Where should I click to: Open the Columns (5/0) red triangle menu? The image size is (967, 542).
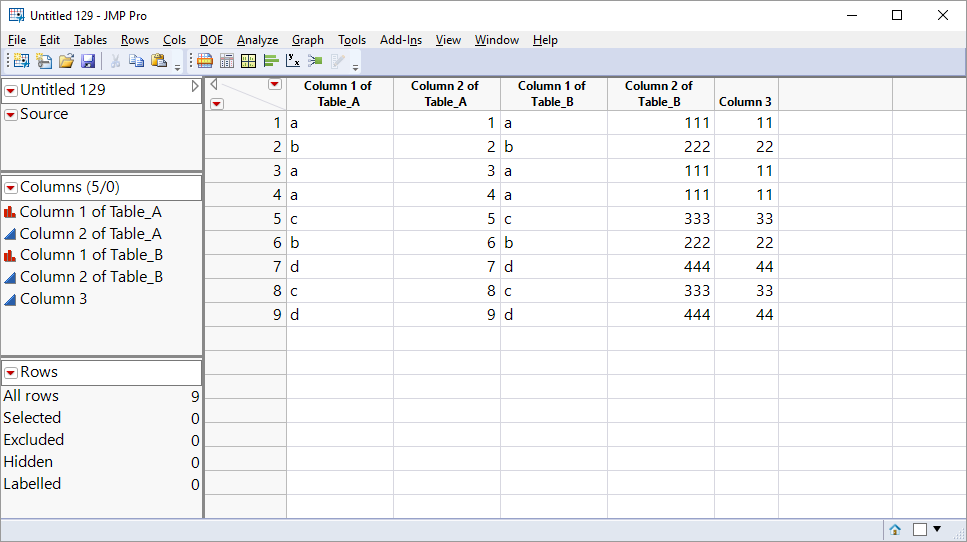10,187
